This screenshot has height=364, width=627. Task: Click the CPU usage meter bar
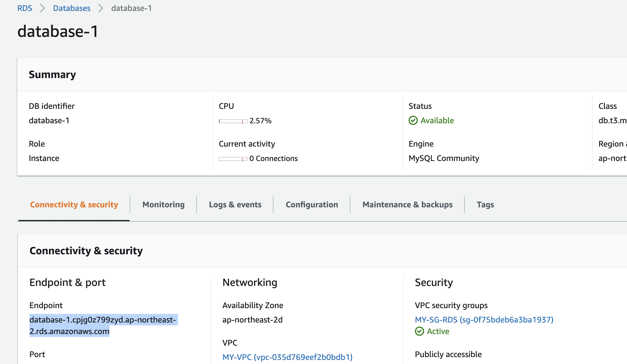pyautogui.click(x=233, y=121)
